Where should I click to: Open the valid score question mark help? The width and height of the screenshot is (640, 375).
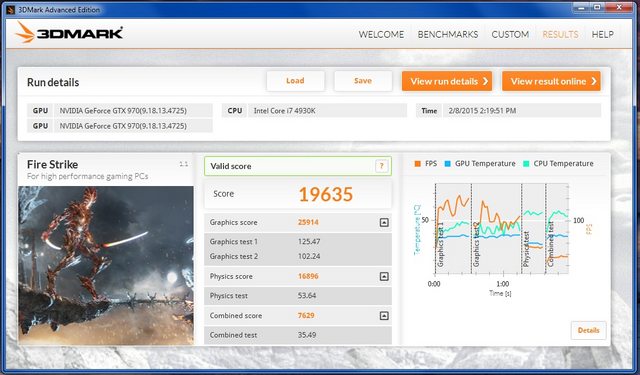click(381, 166)
